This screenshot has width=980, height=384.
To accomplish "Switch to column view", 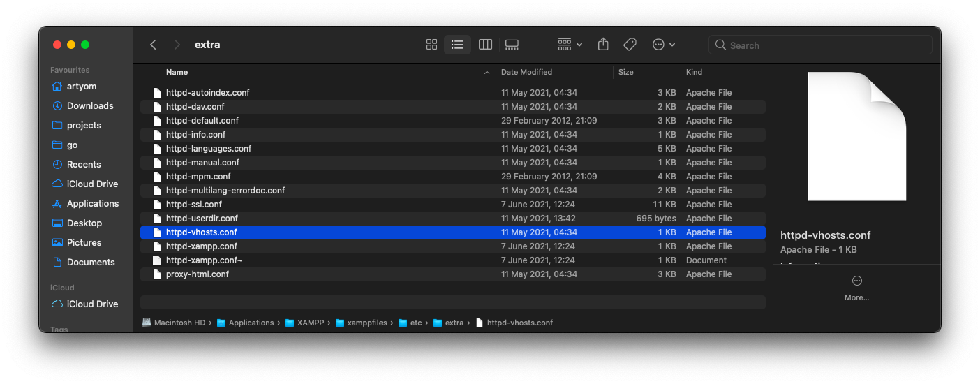I will click(485, 45).
